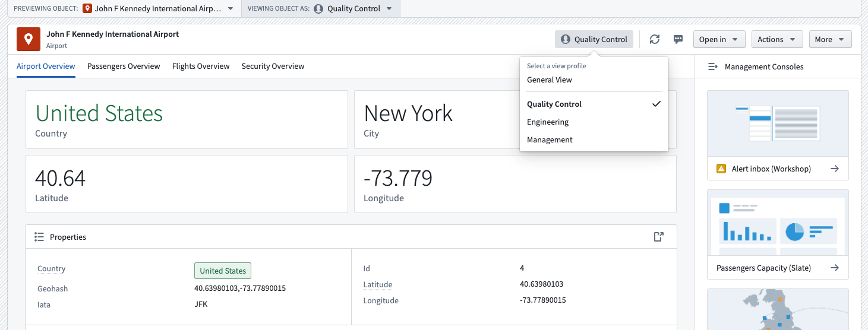Open the Viewing Object As dropdown
Viewport: 868px width, 330px height.
353,8
